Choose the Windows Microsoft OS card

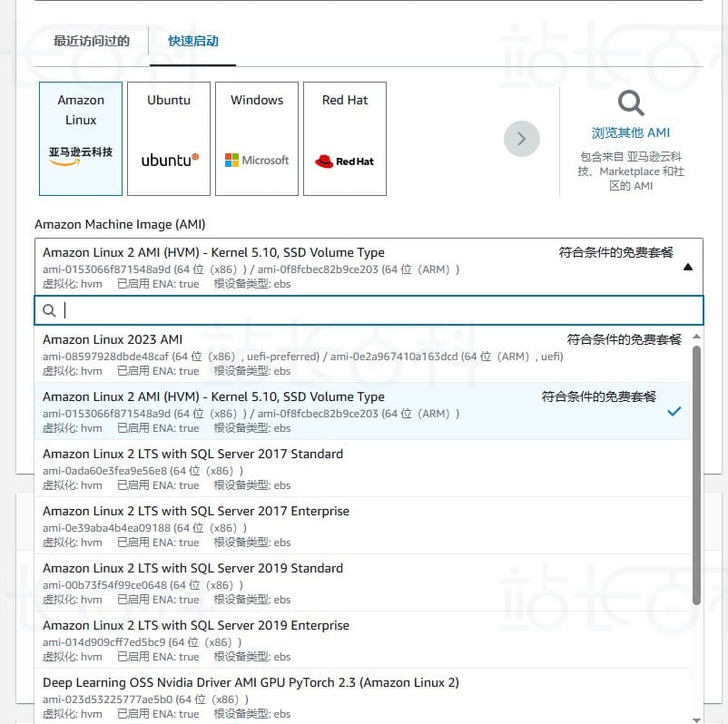click(x=256, y=138)
